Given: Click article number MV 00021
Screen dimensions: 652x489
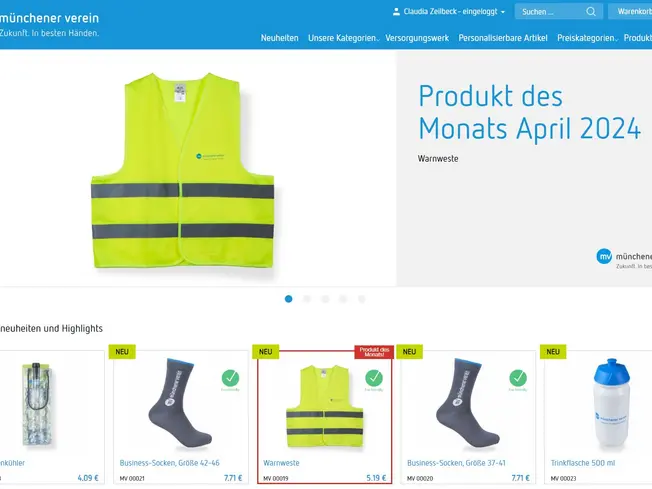Looking at the screenshot, I should coord(132,479).
